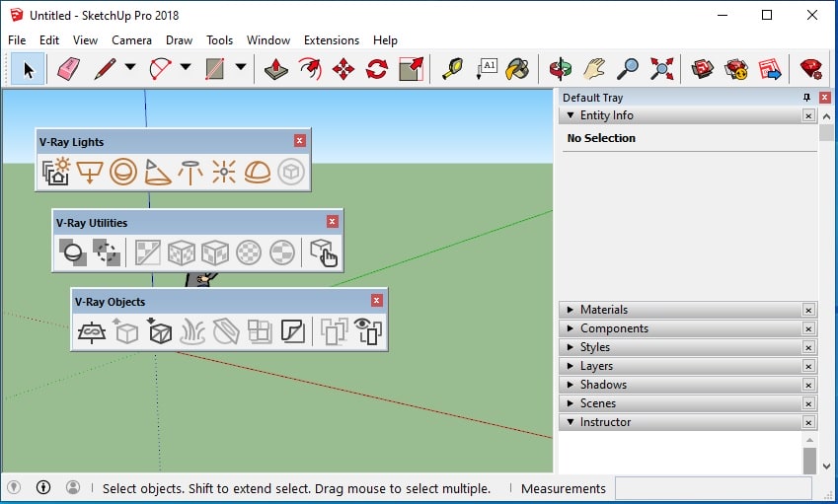Expand the Styles panel
Viewport: 838px width, 504px height.
coord(571,346)
